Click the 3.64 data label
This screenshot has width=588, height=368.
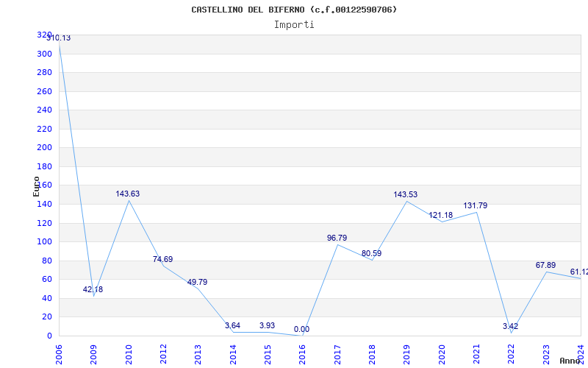pyautogui.click(x=232, y=325)
